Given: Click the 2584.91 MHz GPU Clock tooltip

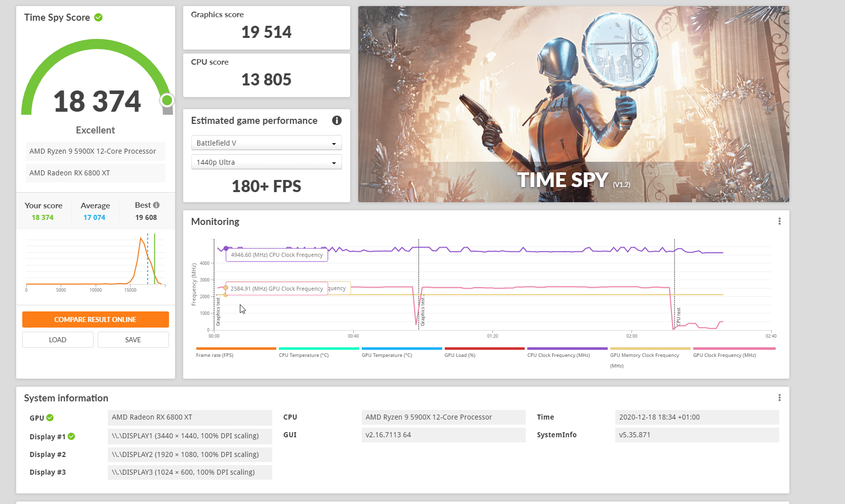Looking at the screenshot, I should click(277, 289).
